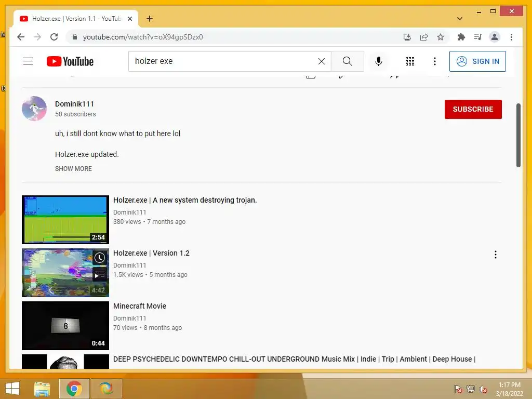Go back to the previous page

pos(21,37)
